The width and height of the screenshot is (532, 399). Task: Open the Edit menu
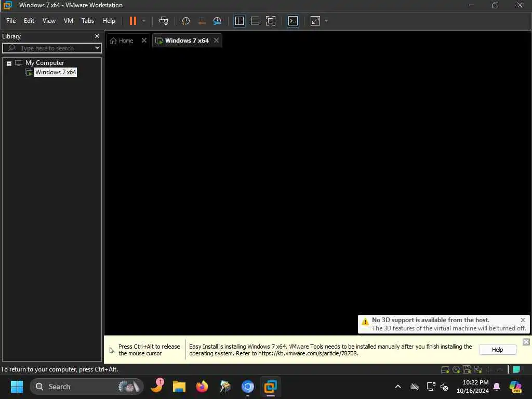coord(29,21)
